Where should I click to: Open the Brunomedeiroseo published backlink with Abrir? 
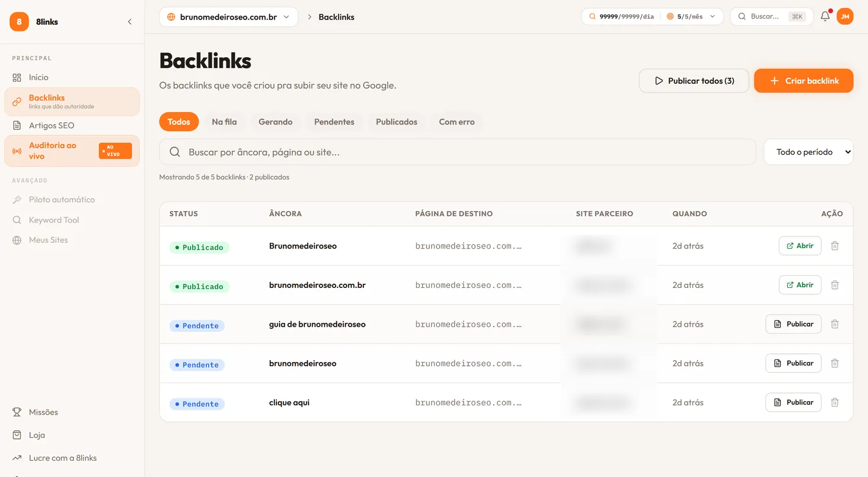click(800, 246)
